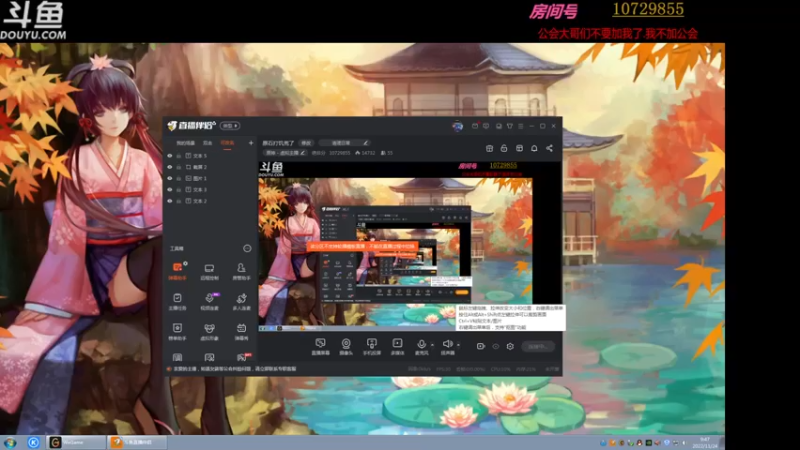
Task: Click the taskbar clock
Action: tap(705, 442)
